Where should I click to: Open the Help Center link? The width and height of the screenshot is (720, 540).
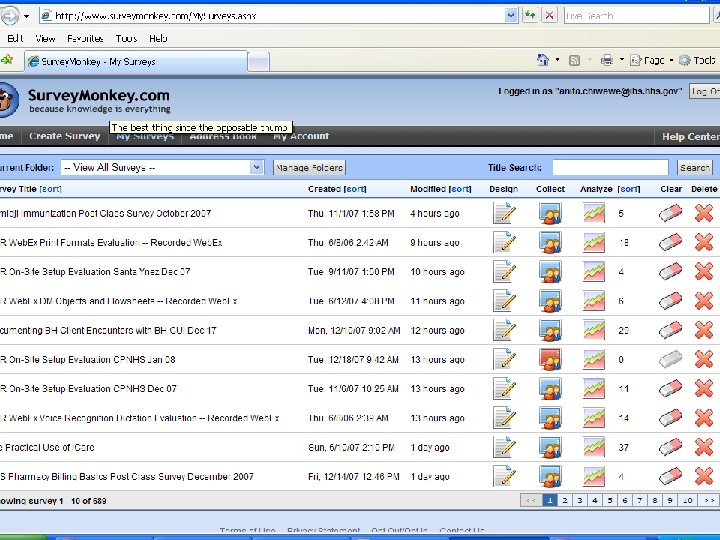tap(690, 136)
